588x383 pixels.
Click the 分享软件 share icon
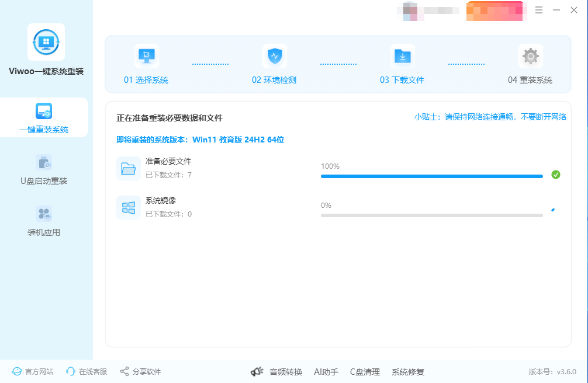(124, 371)
